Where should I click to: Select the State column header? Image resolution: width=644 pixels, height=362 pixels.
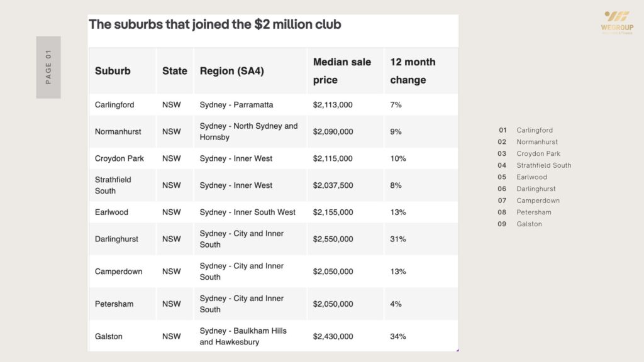click(x=175, y=71)
